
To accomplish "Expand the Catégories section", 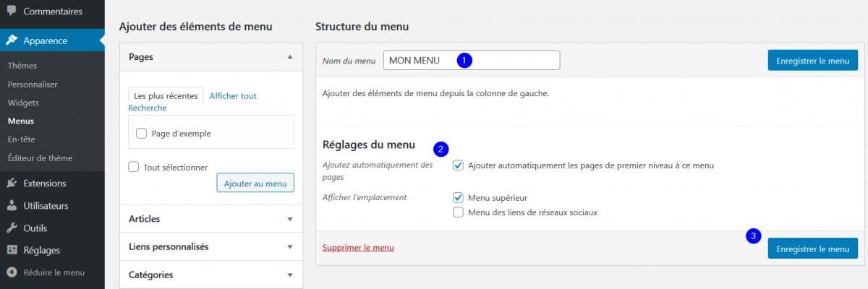I will point(210,275).
